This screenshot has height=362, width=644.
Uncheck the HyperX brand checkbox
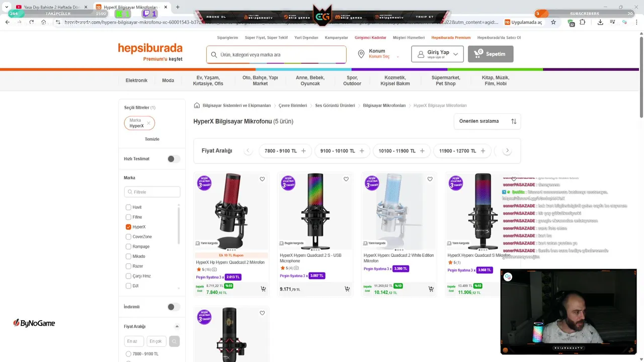(128, 227)
